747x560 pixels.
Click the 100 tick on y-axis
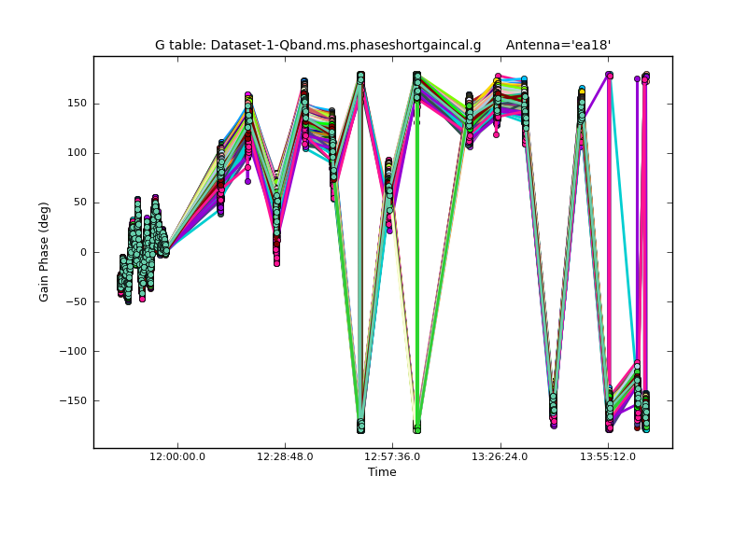click(77, 153)
